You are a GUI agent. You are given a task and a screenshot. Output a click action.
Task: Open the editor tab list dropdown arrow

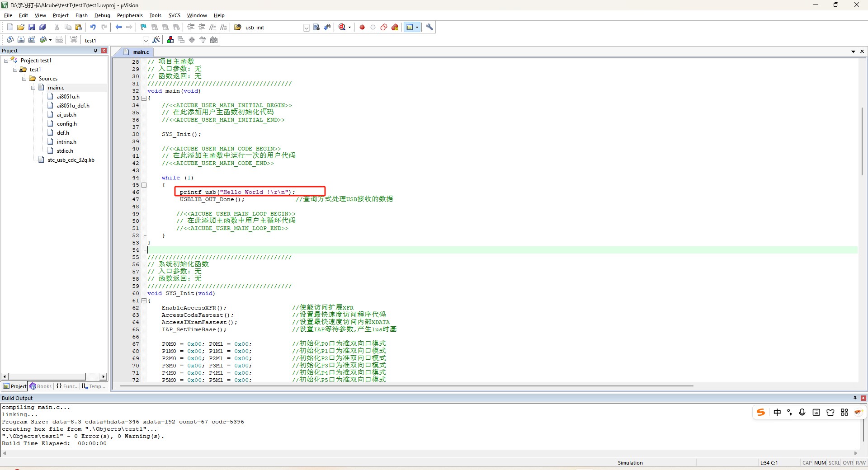tap(853, 52)
